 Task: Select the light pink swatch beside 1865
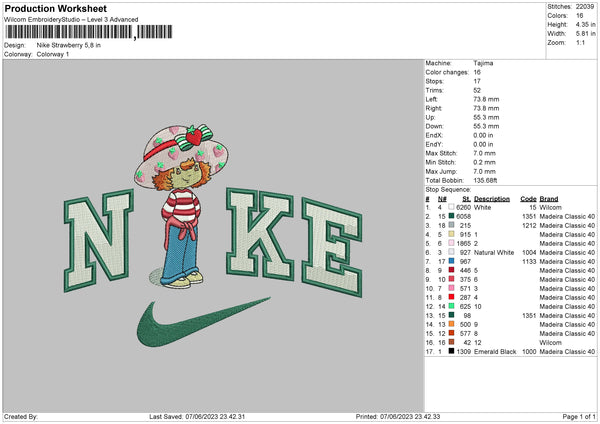[x=451, y=243]
